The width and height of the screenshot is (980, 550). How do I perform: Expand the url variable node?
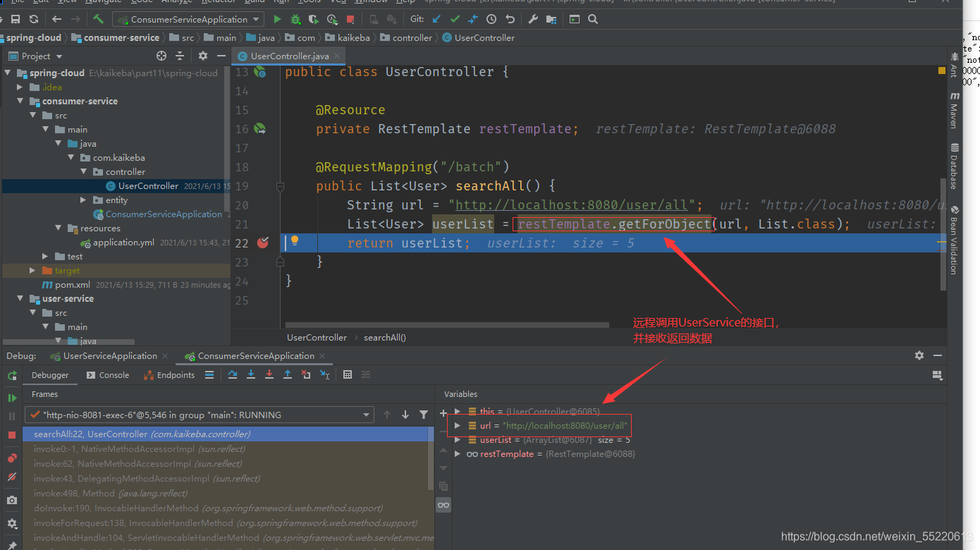(458, 425)
